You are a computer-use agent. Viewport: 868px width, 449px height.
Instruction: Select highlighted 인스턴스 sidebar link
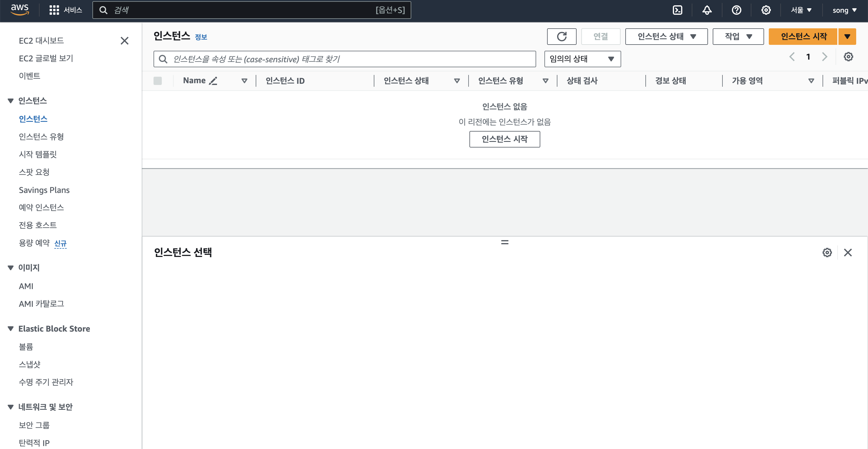[x=33, y=119]
